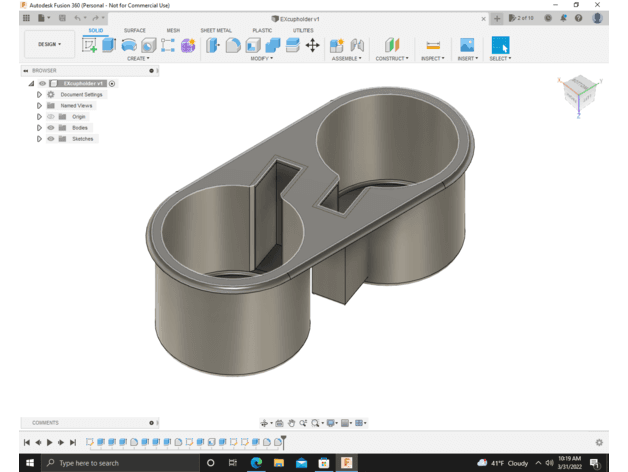Switch to the UTILITIES tab
Screen dimensions: 628x472
[303, 30]
